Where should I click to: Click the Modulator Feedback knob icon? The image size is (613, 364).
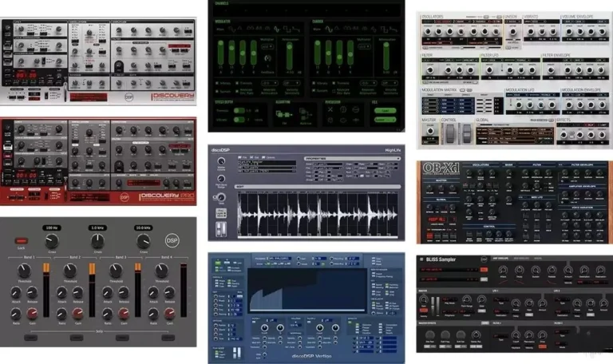pyautogui.click(x=267, y=58)
